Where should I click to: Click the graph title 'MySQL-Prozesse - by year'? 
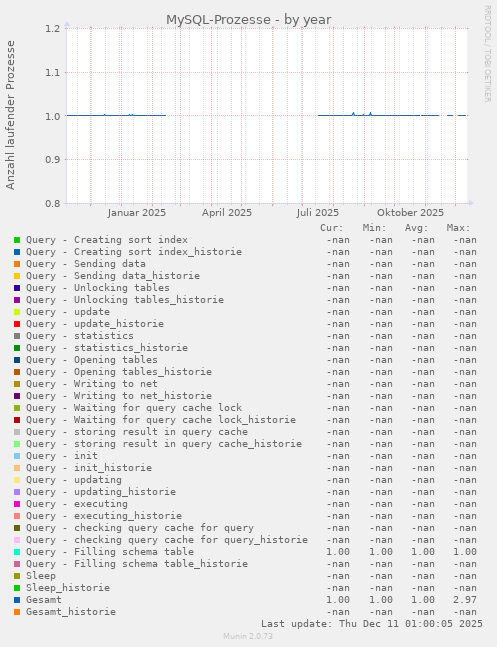click(x=248, y=19)
